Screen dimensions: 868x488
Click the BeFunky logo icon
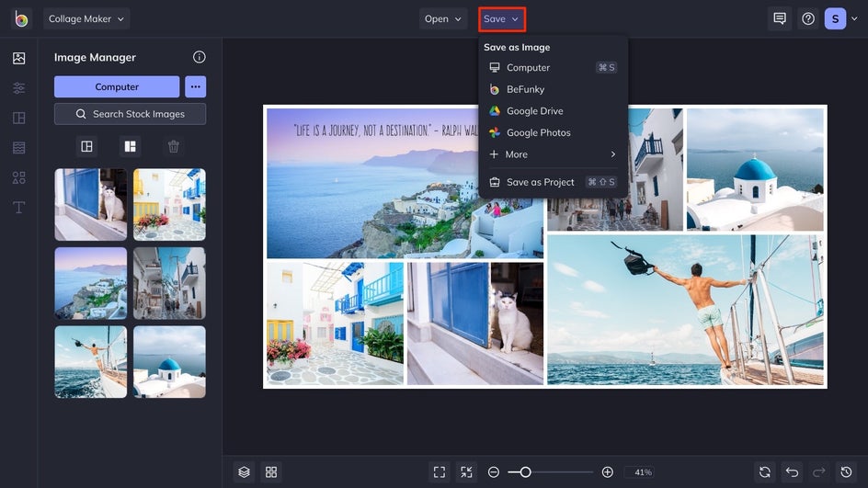pyautogui.click(x=21, y=19)
